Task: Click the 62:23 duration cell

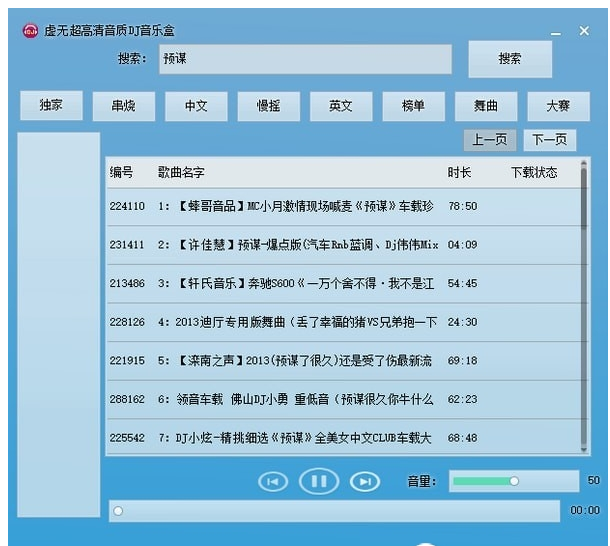Action: click(462, 399)
